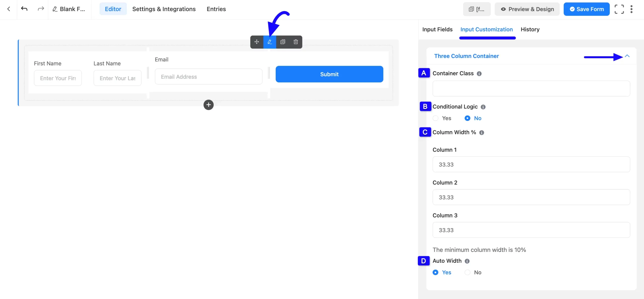This screenshot has width=644, height=299.
Task: Click the Column 2 width field
Action: 531,197
